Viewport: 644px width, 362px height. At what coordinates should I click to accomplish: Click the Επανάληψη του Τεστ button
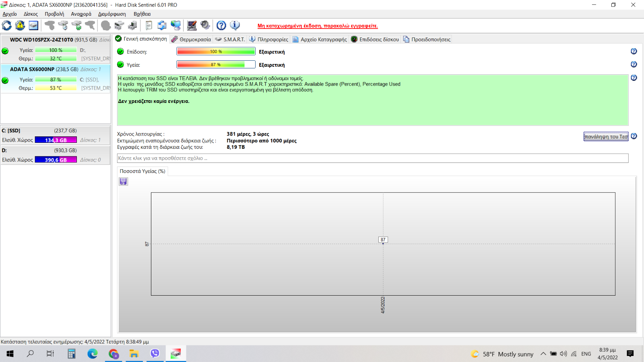point(606,137)
